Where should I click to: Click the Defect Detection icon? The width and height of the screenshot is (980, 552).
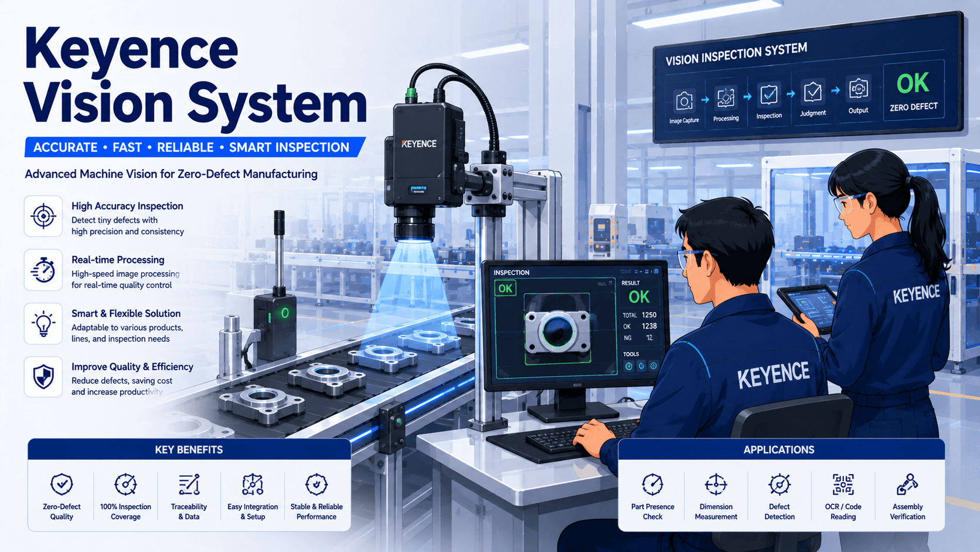780,485
